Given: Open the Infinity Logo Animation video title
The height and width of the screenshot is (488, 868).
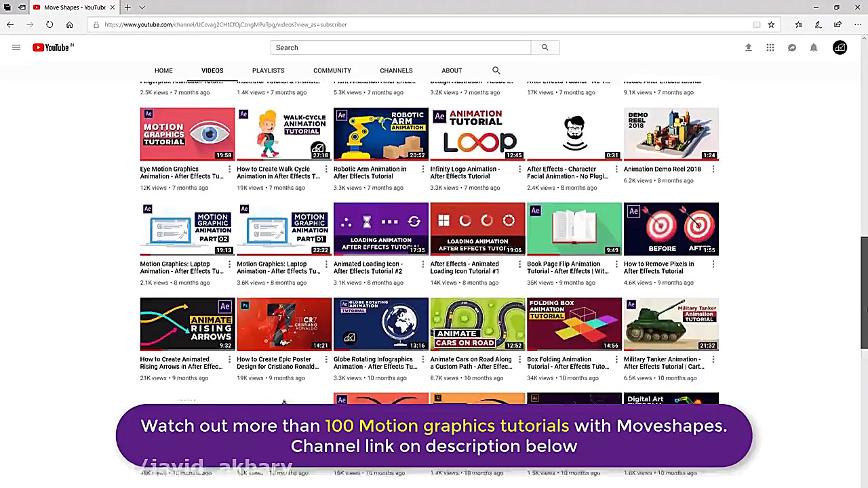Looking at the screenshot, I should click(465, 173).
